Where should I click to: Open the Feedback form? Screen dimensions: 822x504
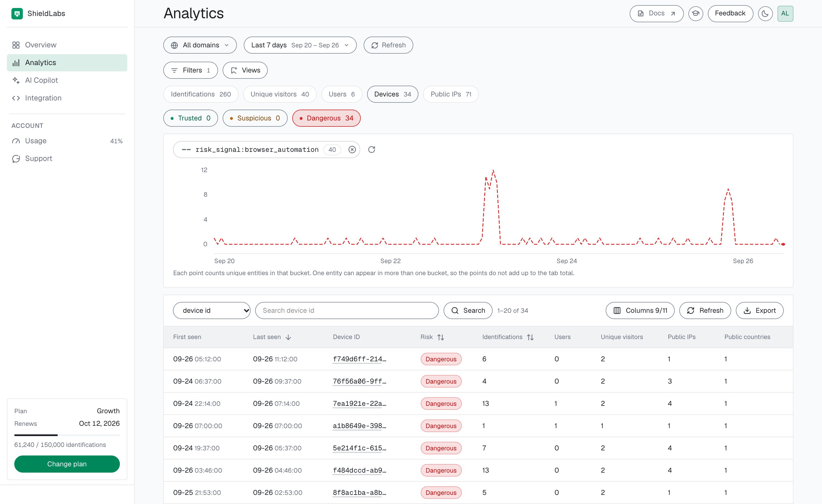pos(730,14)
